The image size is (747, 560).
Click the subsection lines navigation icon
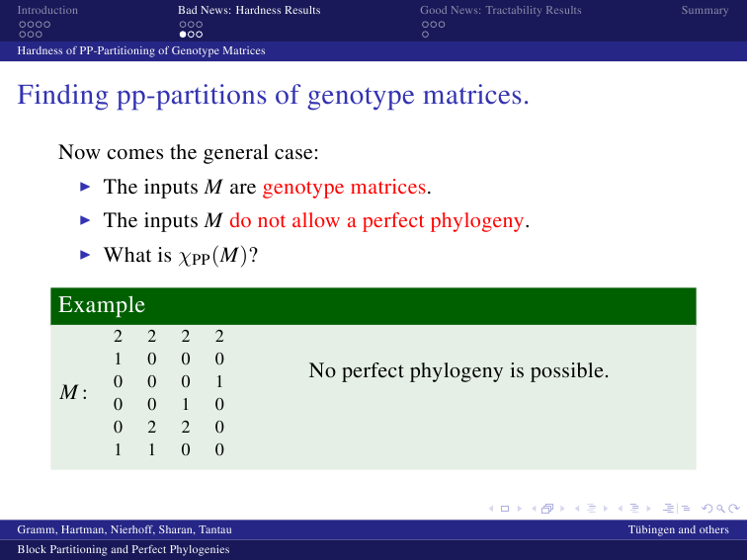click(591, 509)
